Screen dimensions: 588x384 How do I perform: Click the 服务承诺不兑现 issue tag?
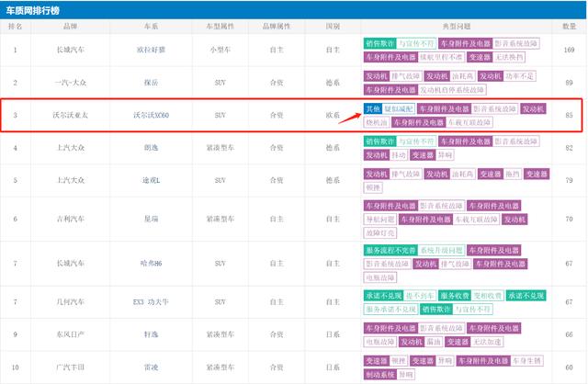click(391, 309)
